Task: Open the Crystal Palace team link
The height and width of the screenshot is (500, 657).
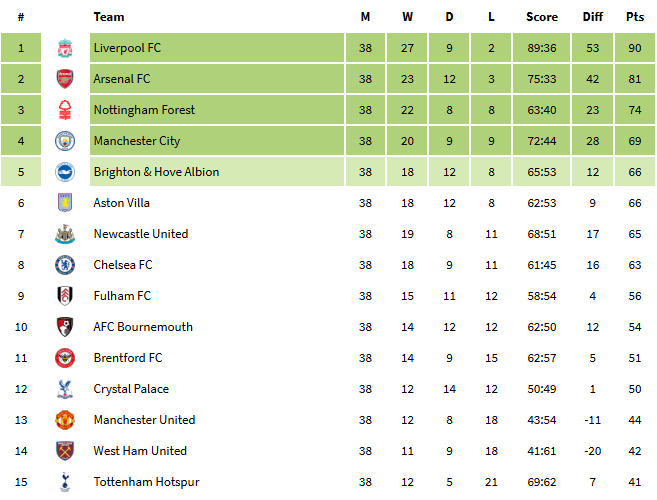Action: pos(131,389)
